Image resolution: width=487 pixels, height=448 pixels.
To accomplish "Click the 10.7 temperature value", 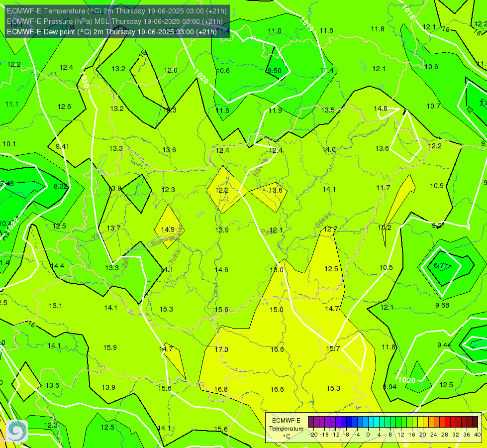I will [433, 107].
